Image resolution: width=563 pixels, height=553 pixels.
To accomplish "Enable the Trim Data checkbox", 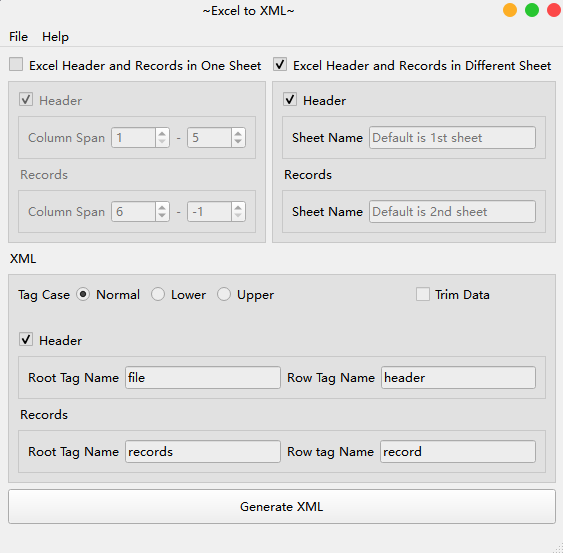I will [423, 294].
